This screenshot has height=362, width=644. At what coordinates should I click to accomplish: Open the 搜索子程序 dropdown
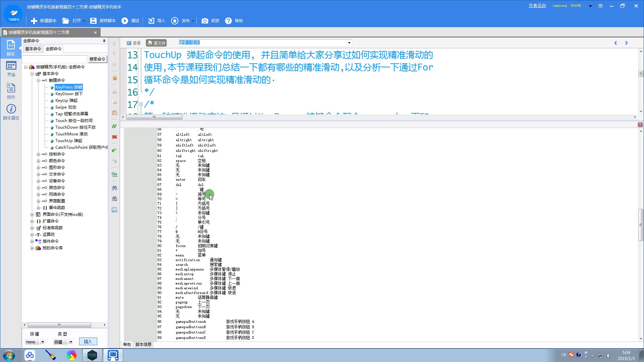(349, 43)
